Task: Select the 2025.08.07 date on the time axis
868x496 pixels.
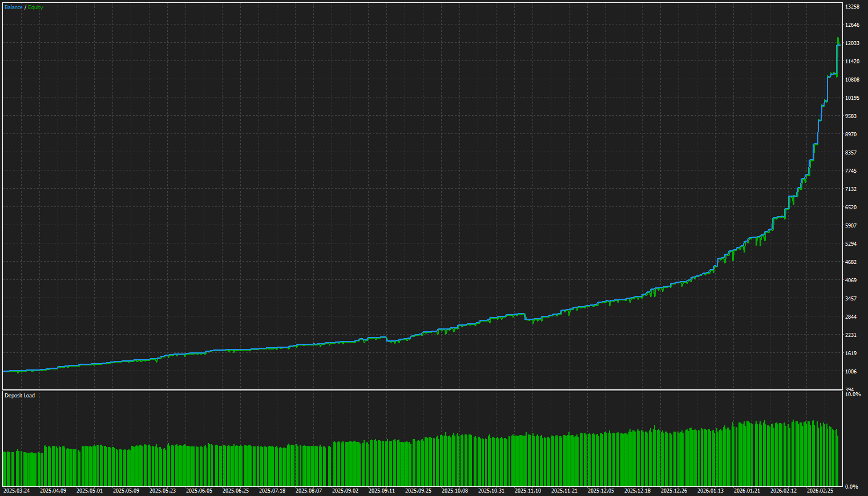Action: pyautogui.click(x=309, y=490)
